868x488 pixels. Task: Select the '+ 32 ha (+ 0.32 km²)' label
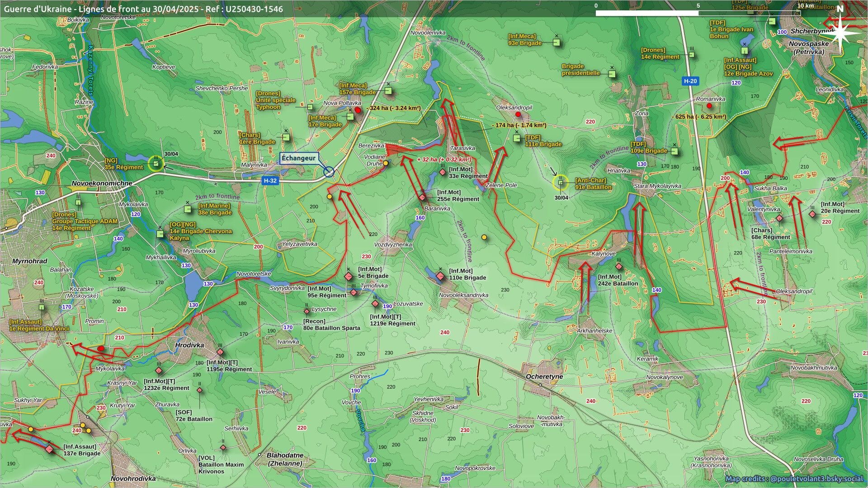pyautogui.click(x=444, y=160)
